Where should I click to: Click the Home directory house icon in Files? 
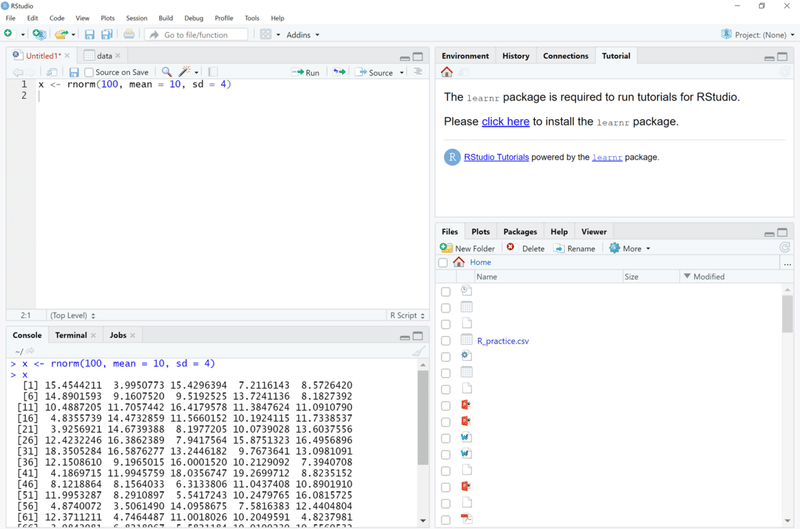[x=459, y=262]
